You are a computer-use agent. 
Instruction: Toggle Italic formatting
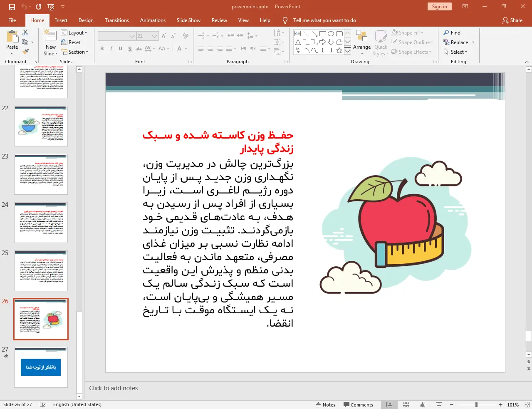point(111,49)
